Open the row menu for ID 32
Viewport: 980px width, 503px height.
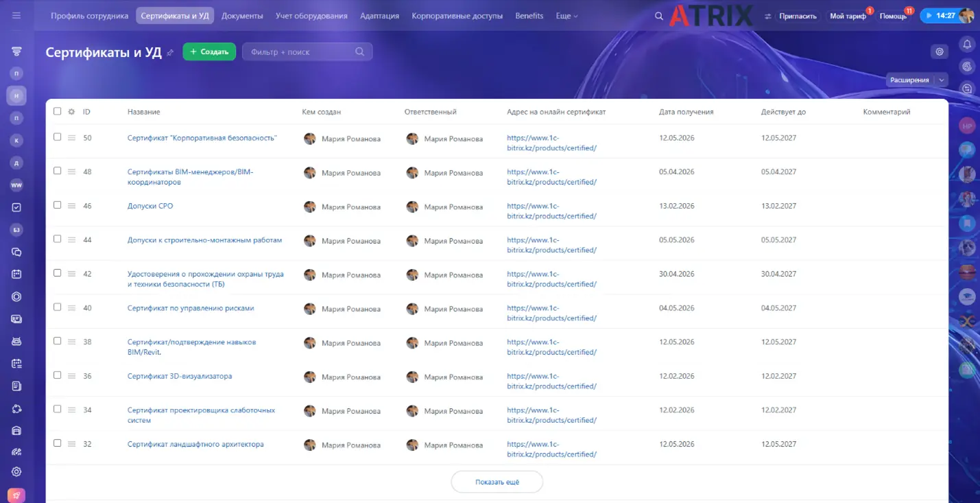(71, 444)
